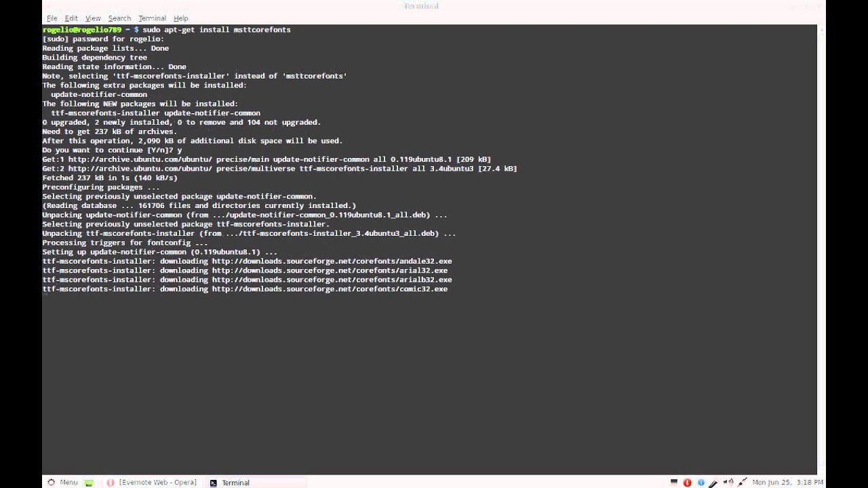Open the View menu
868x488 pixels.
93,18
